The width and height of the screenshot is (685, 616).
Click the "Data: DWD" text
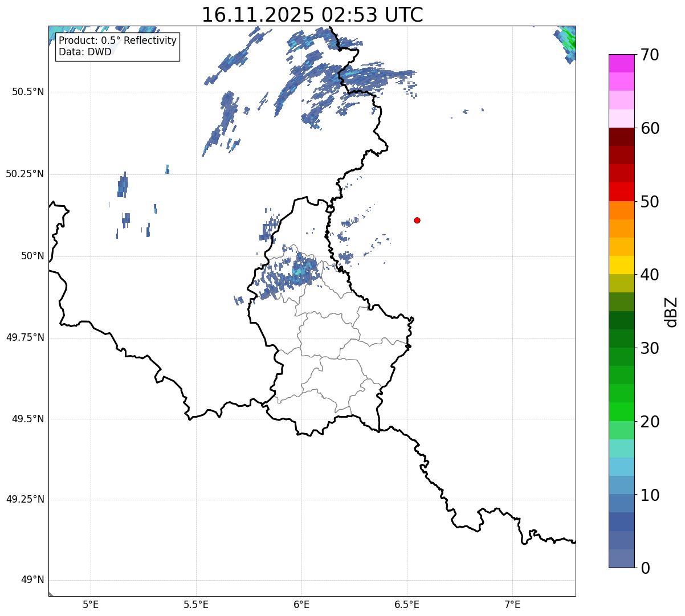tap(85, 52)
